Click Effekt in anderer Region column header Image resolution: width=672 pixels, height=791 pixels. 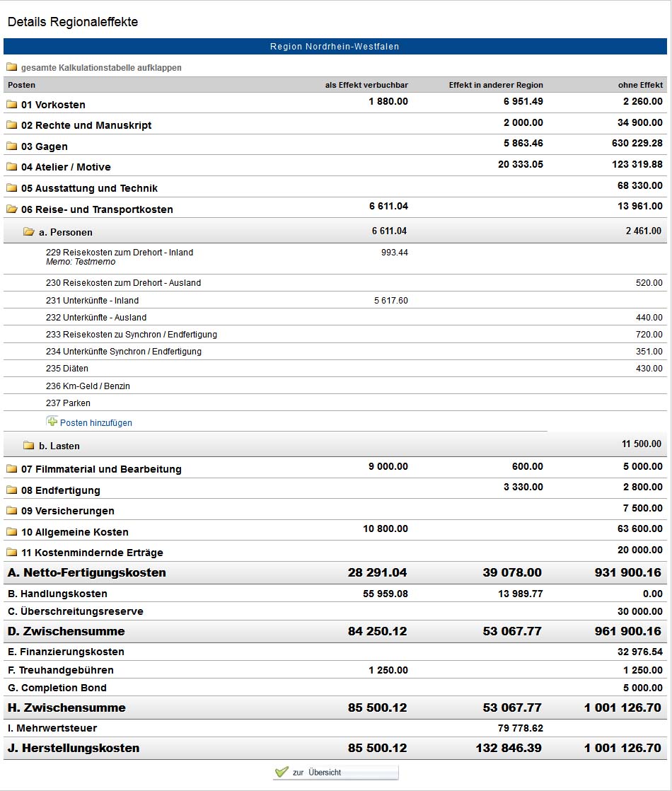pyautogui.click(x=496, y=85)
